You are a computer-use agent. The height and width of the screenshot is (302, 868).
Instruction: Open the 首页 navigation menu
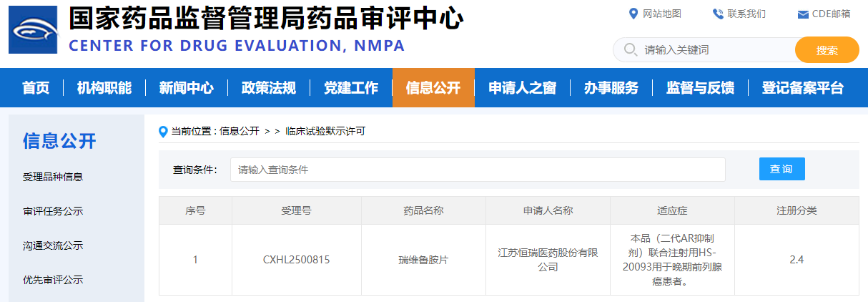click(x=36, y=88)
